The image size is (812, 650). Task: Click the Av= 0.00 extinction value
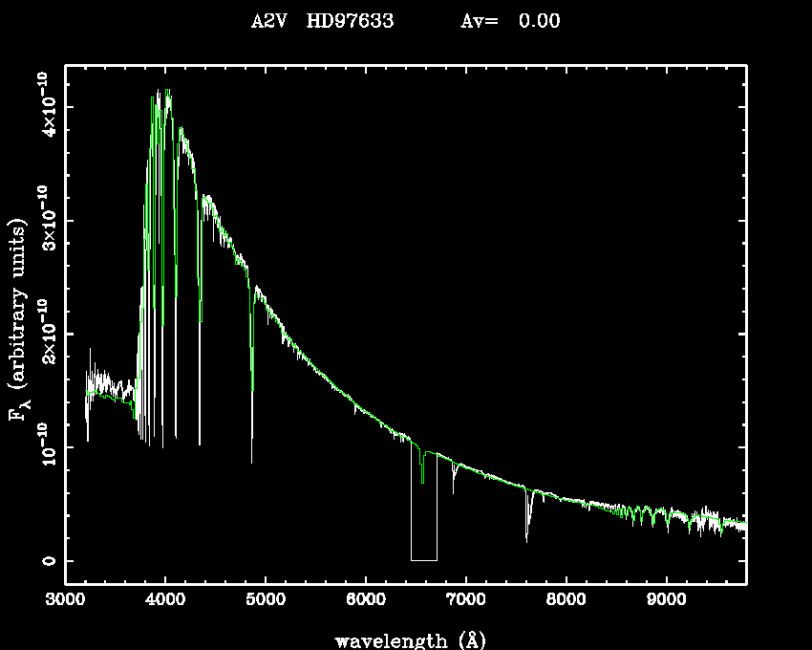510,22
